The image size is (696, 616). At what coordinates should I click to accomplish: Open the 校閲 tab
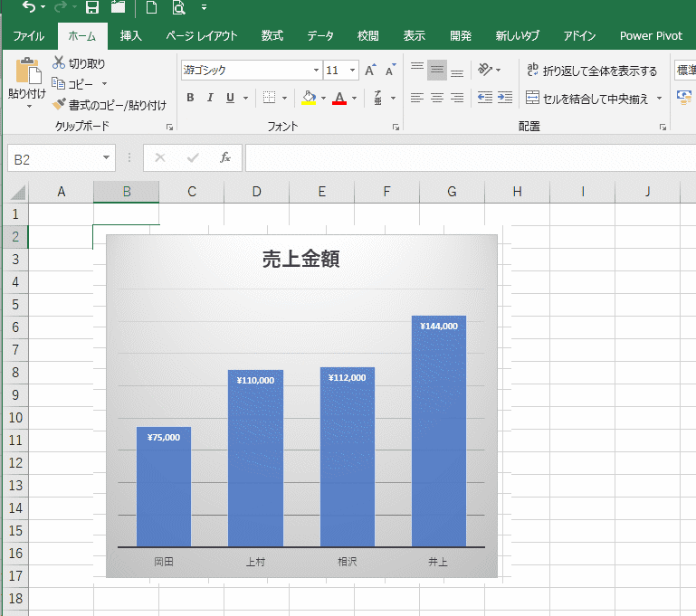coord(368,36)
